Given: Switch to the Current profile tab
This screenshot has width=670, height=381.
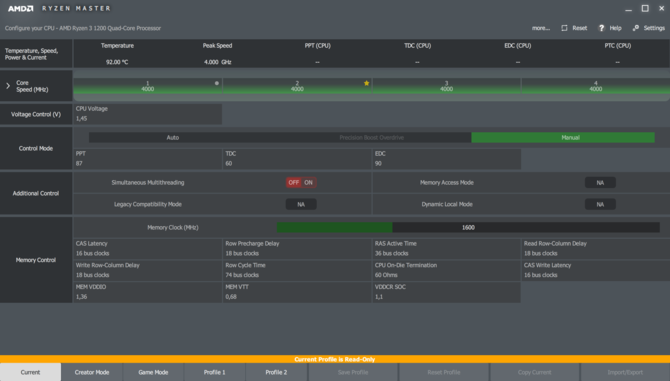Looking at the screenshot, I should [30, 372].
